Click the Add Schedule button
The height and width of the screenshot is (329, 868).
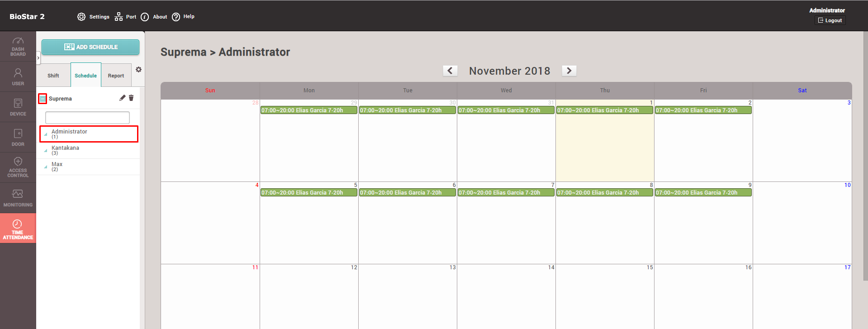click(x=90, y=47)
